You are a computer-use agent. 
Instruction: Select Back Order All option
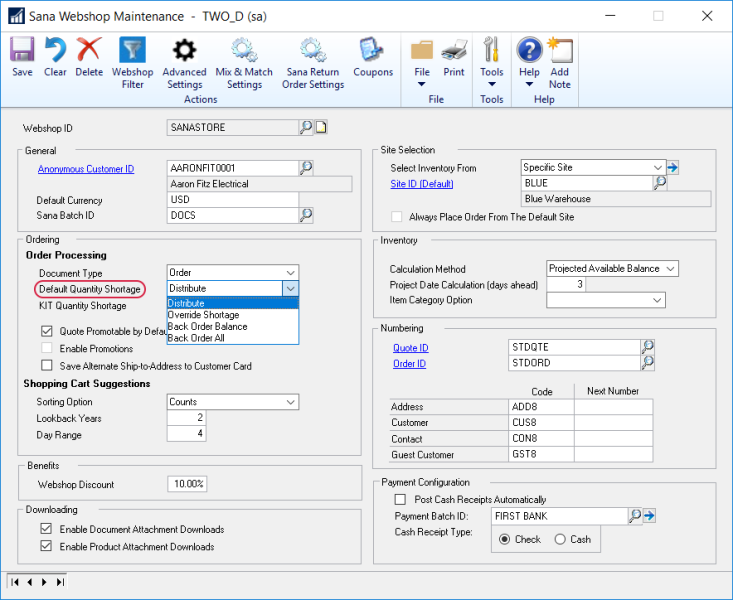pyautogui.click(x=233, y=338)
